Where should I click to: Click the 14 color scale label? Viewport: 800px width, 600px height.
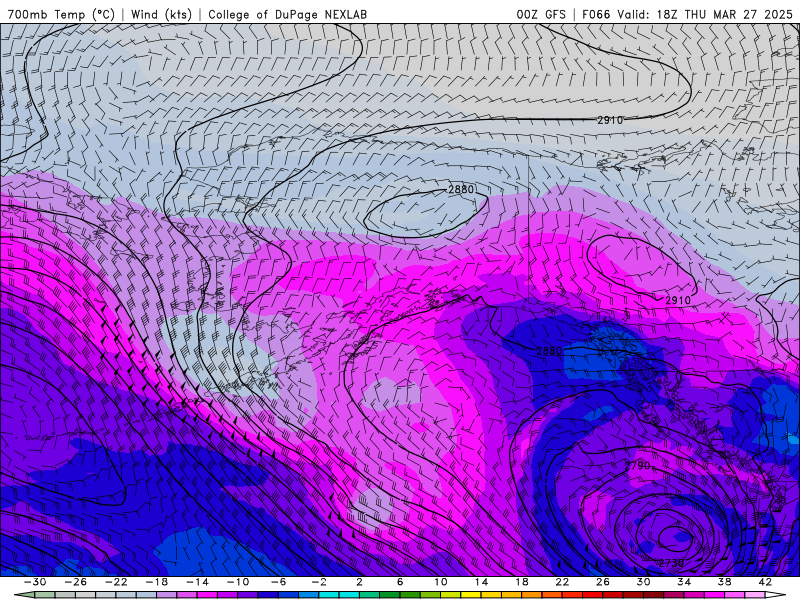coord(481,582)
